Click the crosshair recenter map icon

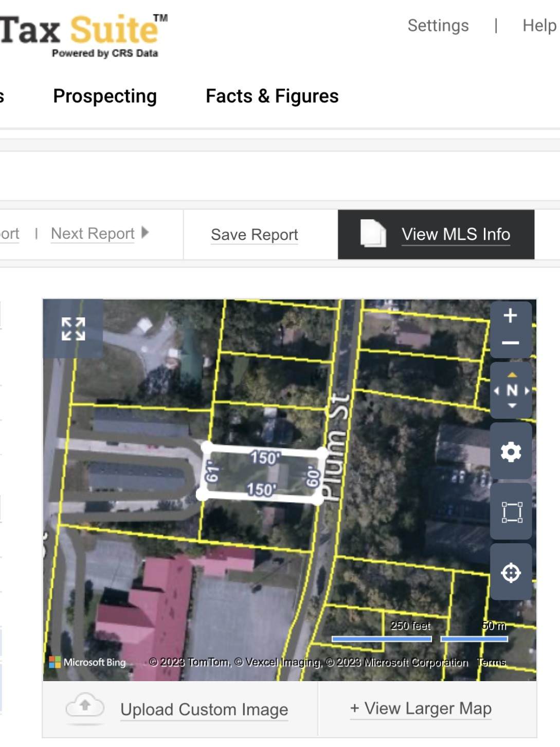tap(511, 573)
